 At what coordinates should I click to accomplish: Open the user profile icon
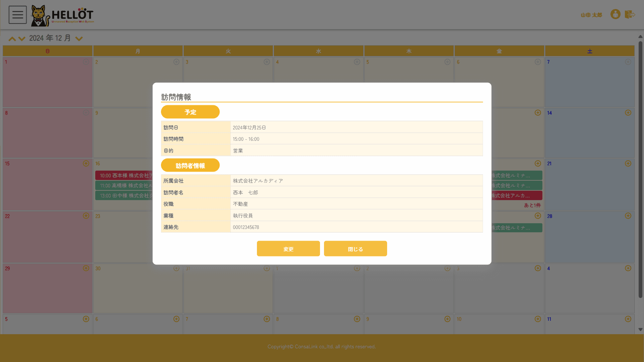(x=615, y=14)
